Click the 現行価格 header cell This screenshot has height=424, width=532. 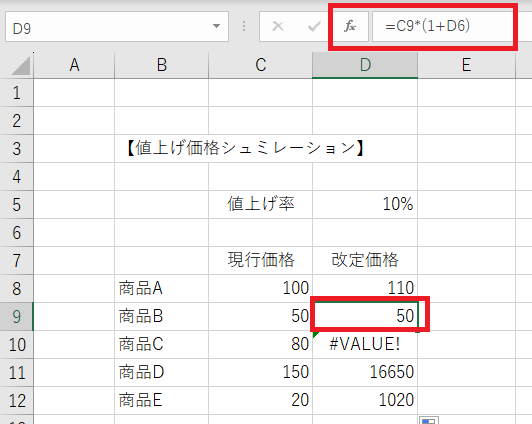click(x=261, y=261)
